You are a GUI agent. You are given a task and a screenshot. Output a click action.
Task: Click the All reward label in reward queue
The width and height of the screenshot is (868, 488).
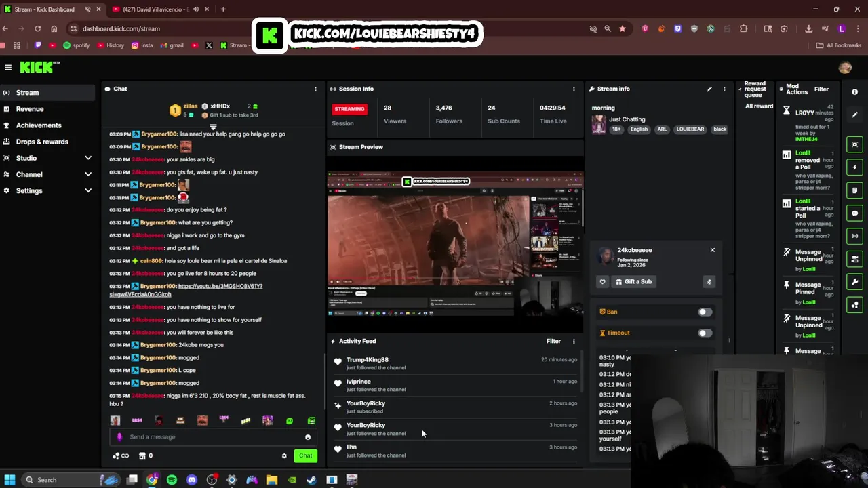[x=759, y=106]
